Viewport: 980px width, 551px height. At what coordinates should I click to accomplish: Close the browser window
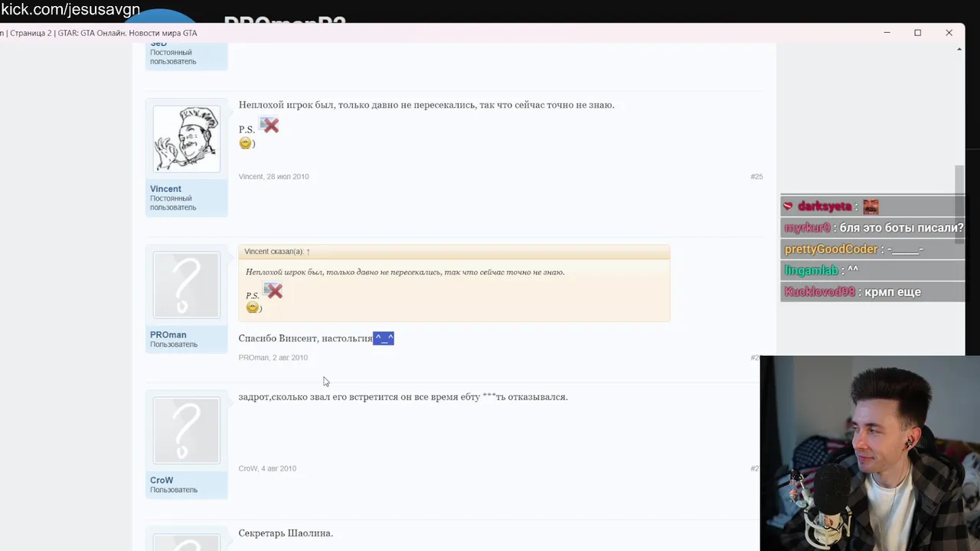(949, 33)
